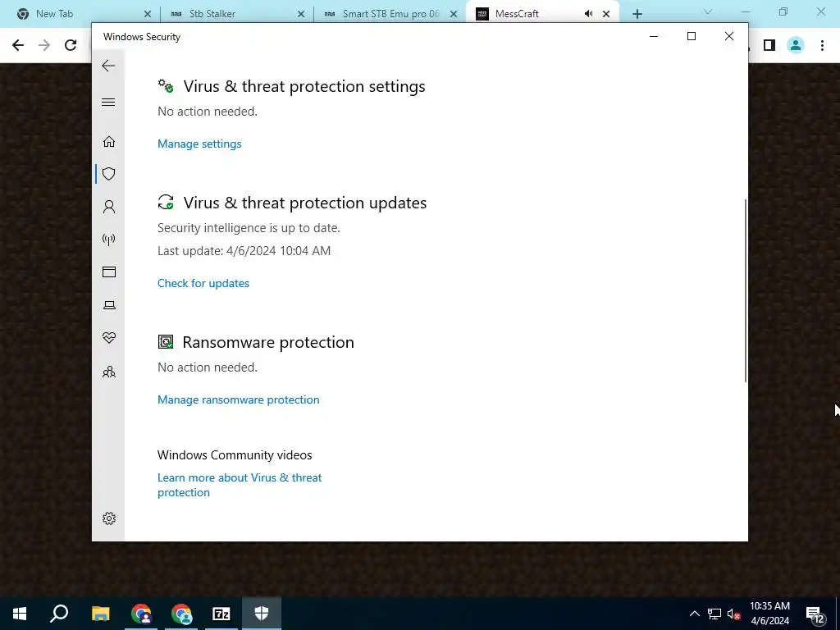
Task: Click the second Chrome profile taskbar icon
Action: point(181,614)
